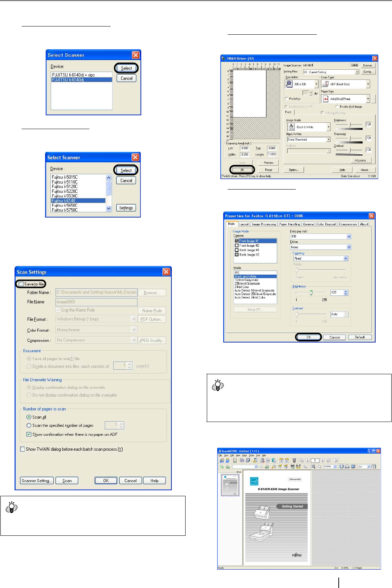Enable Multi Image checkbox in TWAIN Driver
This screenshot has height=588, width=392.
click(337, 107)
